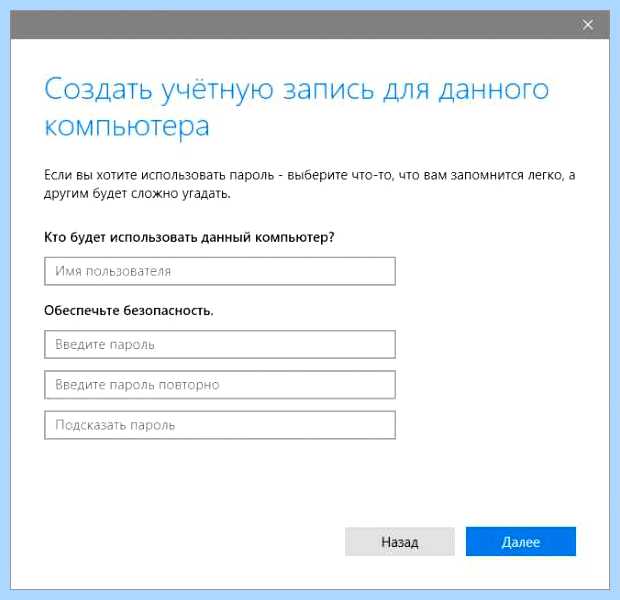620x600 pixels.
Task: Click the heading 'Создать учётную запись для данного компьютера'
Action: pos(297,107)
